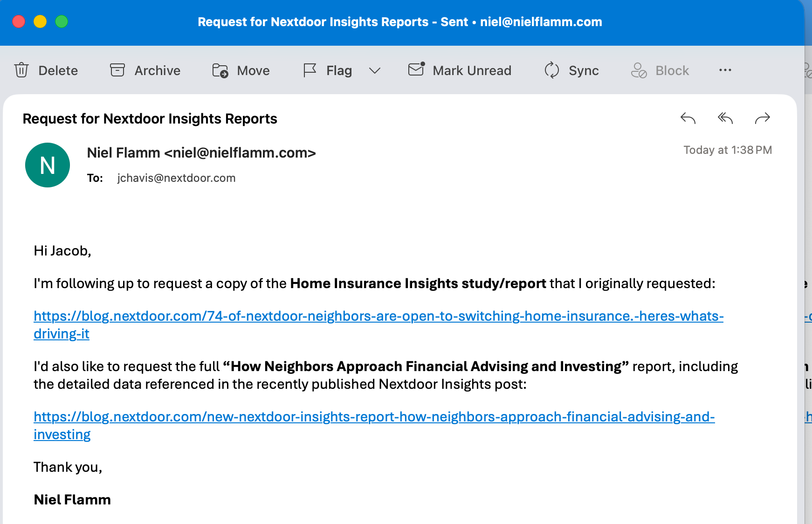
Task: Expand the Flag dropdown arrow
Action: (375, 70)
